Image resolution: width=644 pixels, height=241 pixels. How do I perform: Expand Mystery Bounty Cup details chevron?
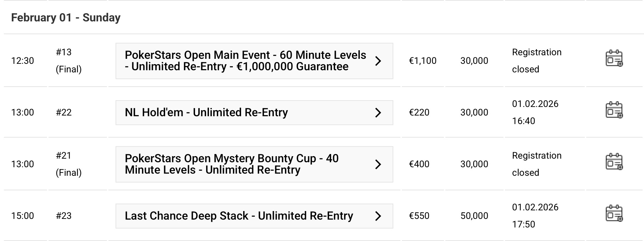pyautogui.click(x=378, y=164)
